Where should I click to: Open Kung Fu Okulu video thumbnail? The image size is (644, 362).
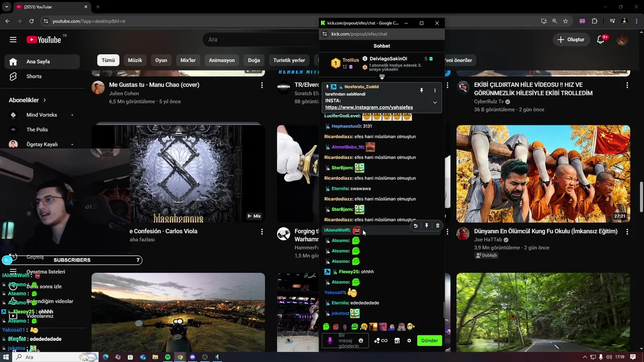tap(543, 173)
